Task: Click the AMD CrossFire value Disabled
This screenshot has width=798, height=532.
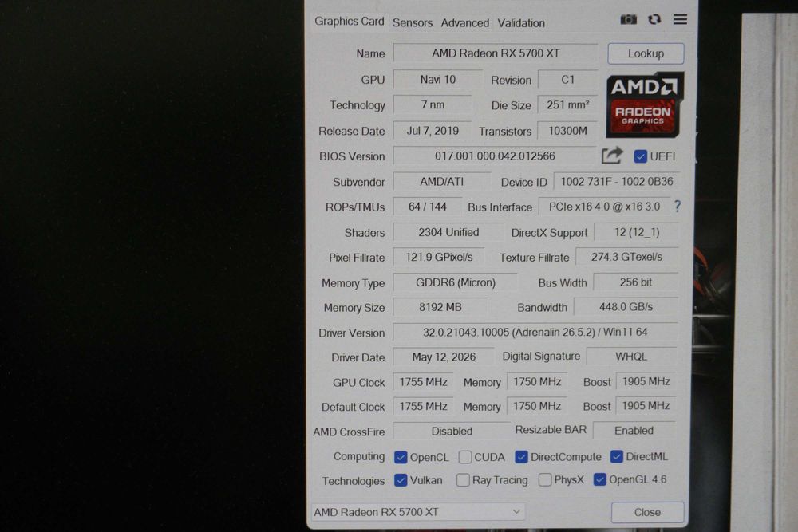Action: point(452,431)
